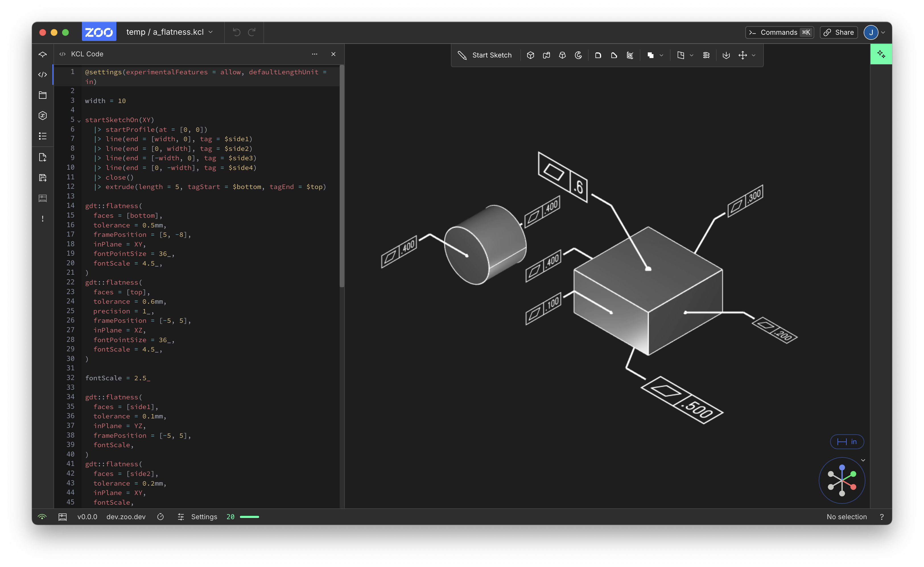Toggle the KCL code pane from sidebar
924x567 pixels.
click(x=43, y=75)
